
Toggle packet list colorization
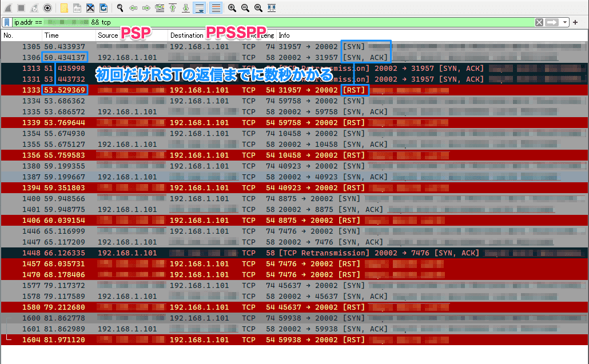(216, 8)
